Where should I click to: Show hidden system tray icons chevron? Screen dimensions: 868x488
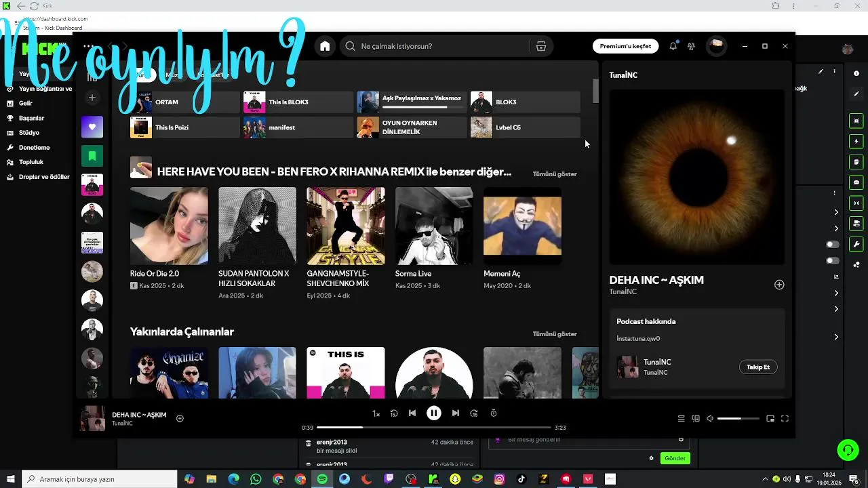[765, 479]
